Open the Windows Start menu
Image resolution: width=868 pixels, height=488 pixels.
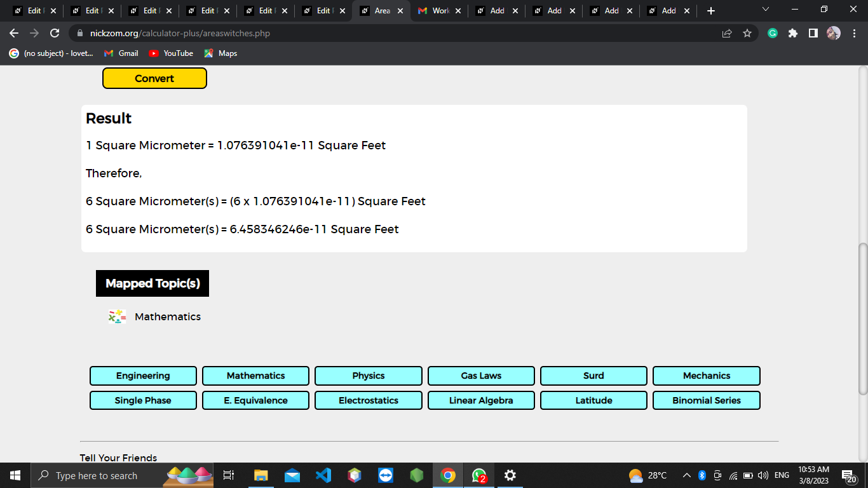[15, 475]
